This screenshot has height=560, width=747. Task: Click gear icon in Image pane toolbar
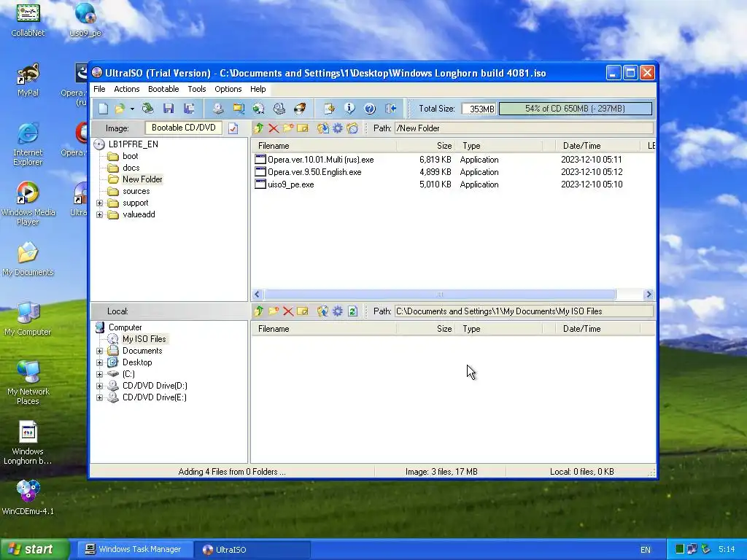(338, 128)
